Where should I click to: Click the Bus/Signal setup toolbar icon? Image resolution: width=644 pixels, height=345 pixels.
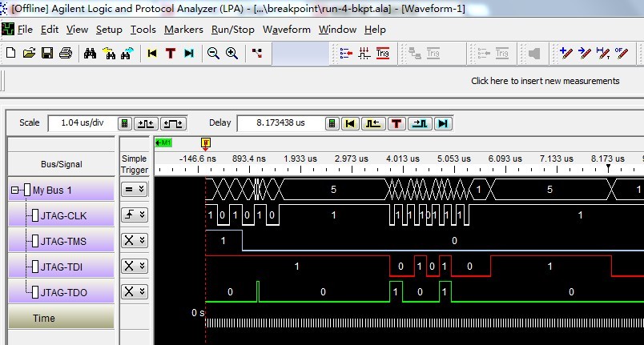click(x=346, y=53)
